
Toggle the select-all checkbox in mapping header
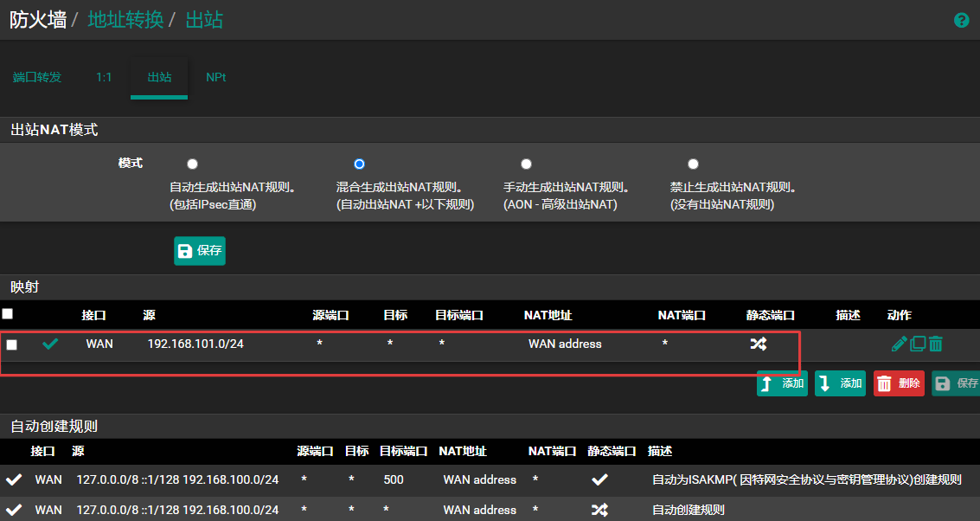pyautogui.click(x=8, y=314)
